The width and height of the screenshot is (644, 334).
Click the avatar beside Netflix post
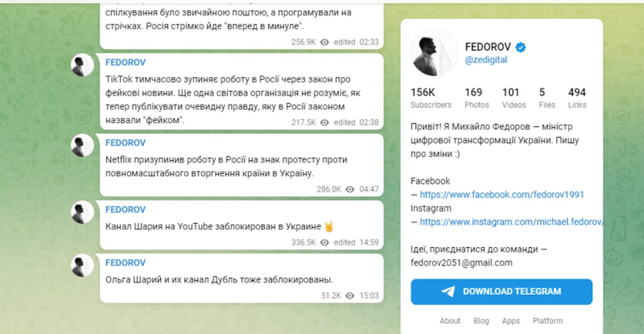(x=83, y=146)
